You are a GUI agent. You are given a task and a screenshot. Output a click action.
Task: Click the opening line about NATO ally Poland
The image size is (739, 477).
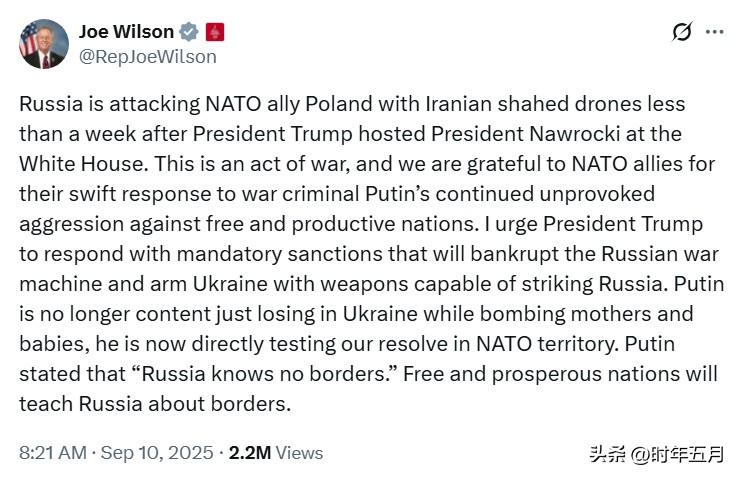pyautogui.click(x=352, y=104)
